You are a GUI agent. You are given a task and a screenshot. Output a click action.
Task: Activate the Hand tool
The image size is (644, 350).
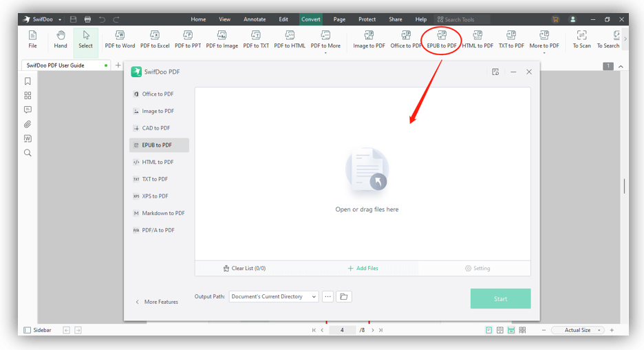pos(61,39)
